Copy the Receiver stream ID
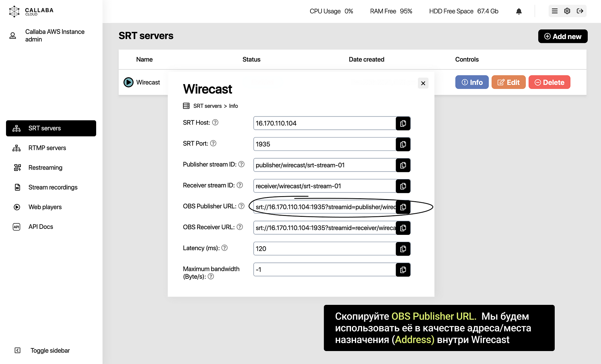 click(403, 186)
